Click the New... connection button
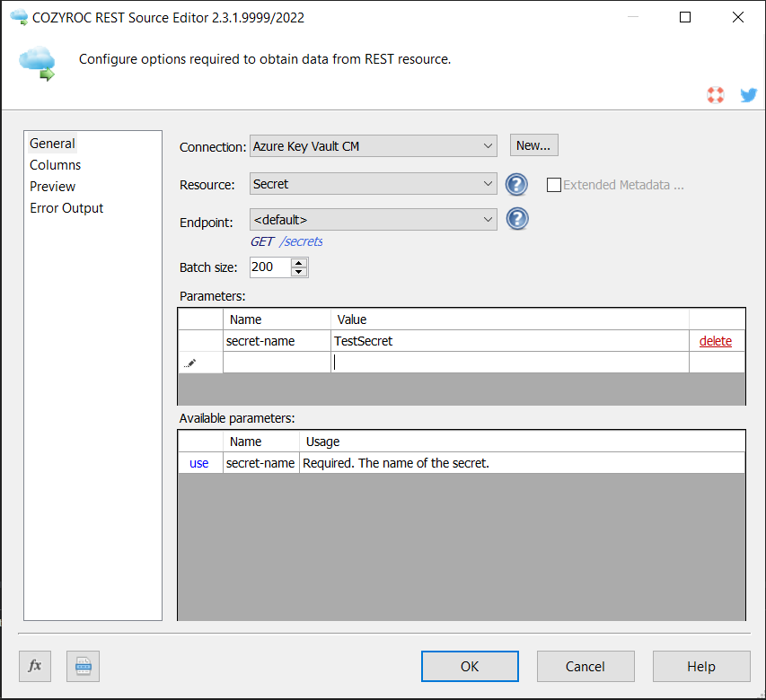The height and width of the screenshot is (700, 766). click(533, 145)
